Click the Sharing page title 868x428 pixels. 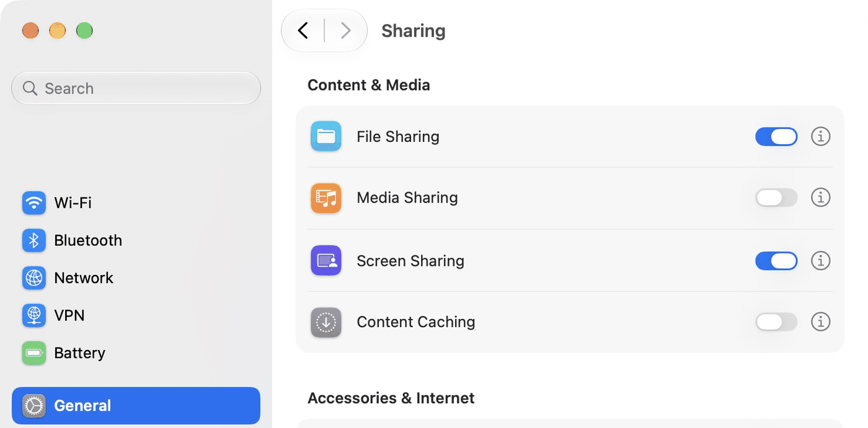(x=414, y=31)
